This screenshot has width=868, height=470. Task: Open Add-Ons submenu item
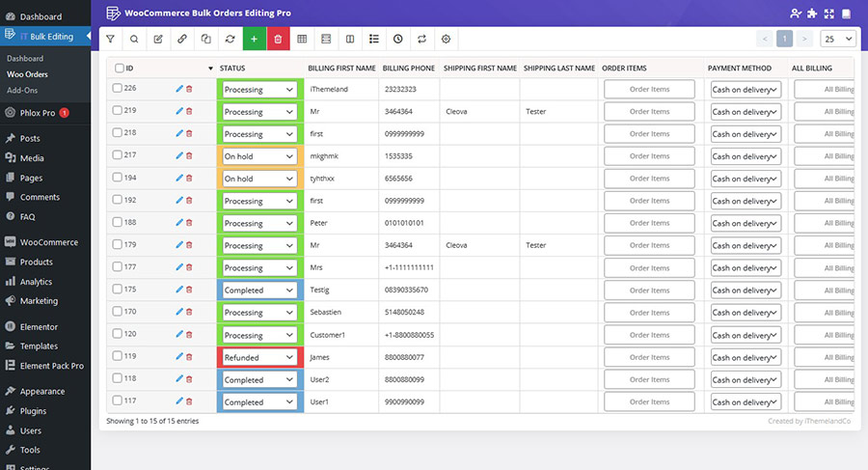22,91
